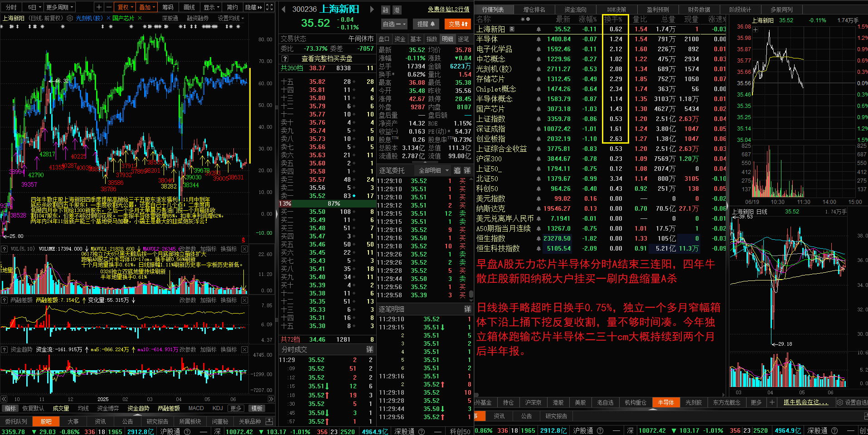Toggle the 成交量 indicator
This screenshot has width=868, height=435.
coord(61,408)
